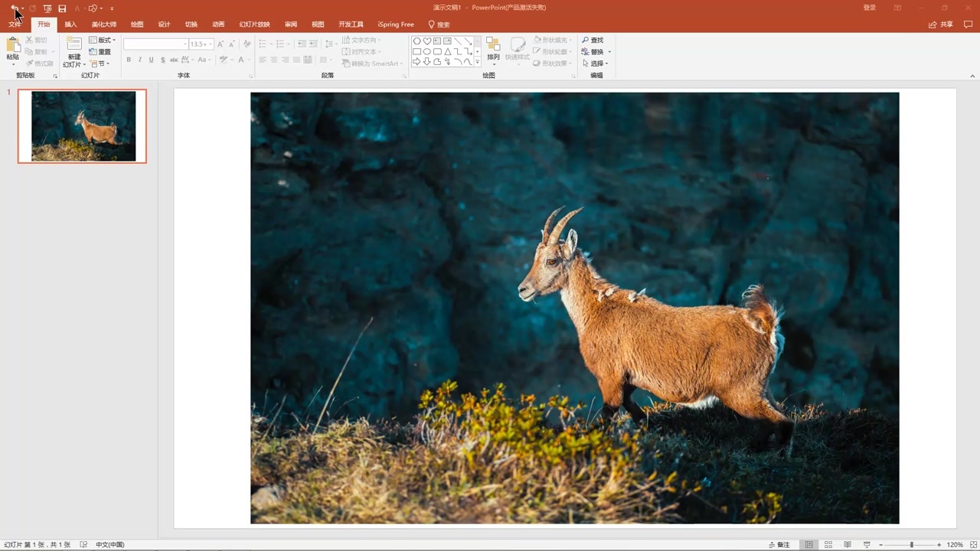Open the 版式 layout dropdown
The height and width of the screenshot is (551, 980).
(102, 40)
